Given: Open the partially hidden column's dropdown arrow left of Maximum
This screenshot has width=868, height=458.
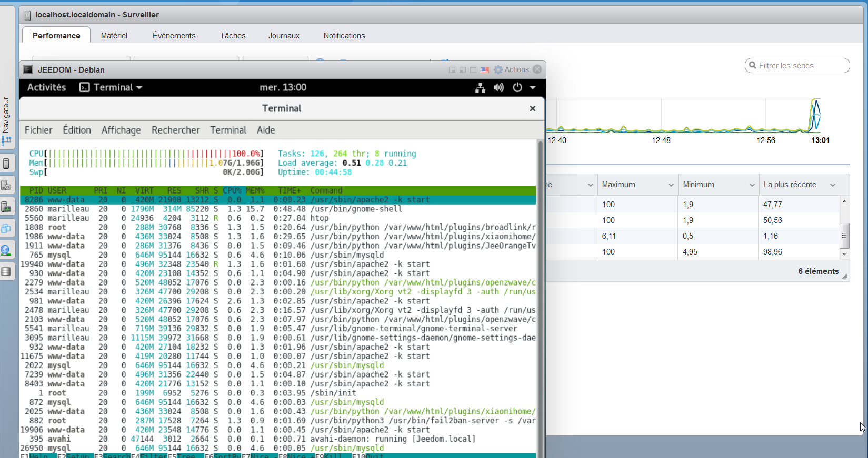Looking at the screenshot, I should pos(590,185).
